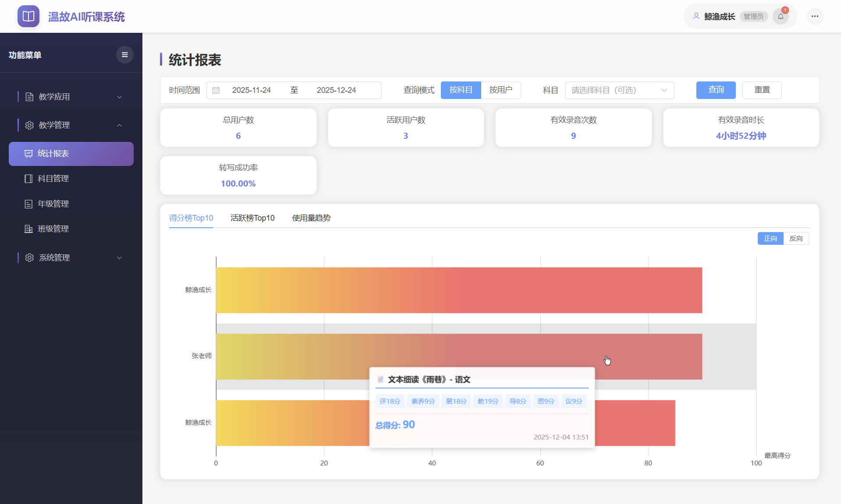The width and height of the screenshot is (841, 504).
Task: Click the start date input field
Action: point(252,90)
